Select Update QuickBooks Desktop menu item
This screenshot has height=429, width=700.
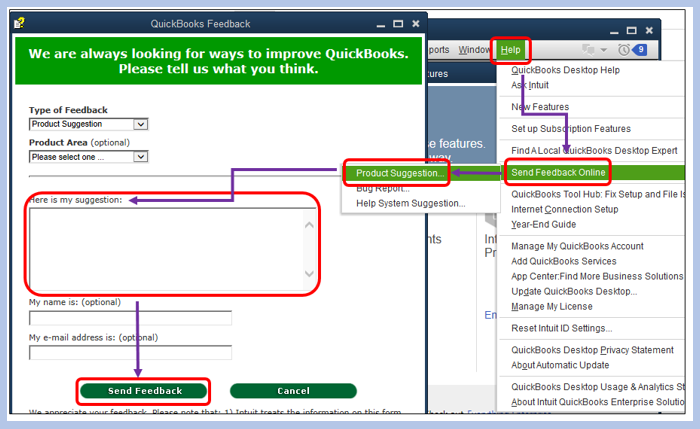574,292
